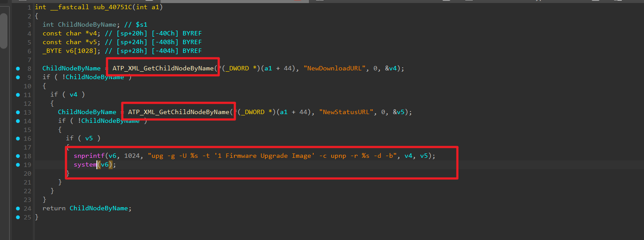Click ATP_XML_GetChildNodeByName call on line 8
Screen dimensions: 644x240
(164, 69)
